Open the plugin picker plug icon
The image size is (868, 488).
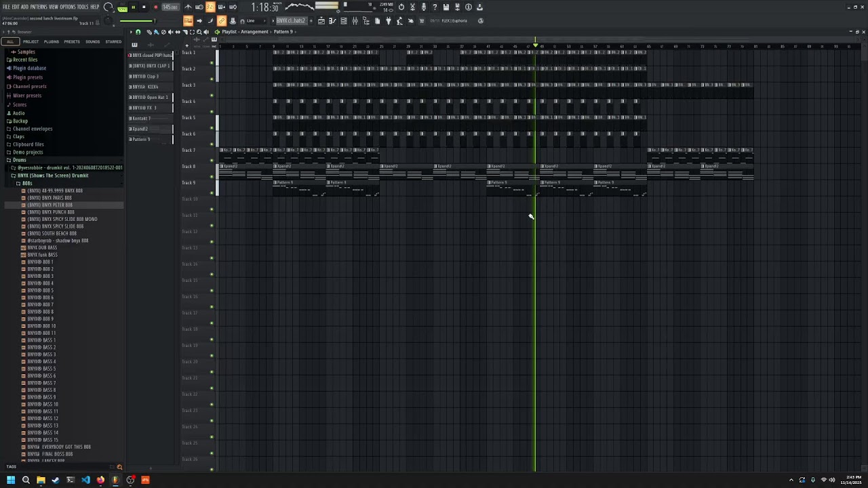[x=388, y=21]
